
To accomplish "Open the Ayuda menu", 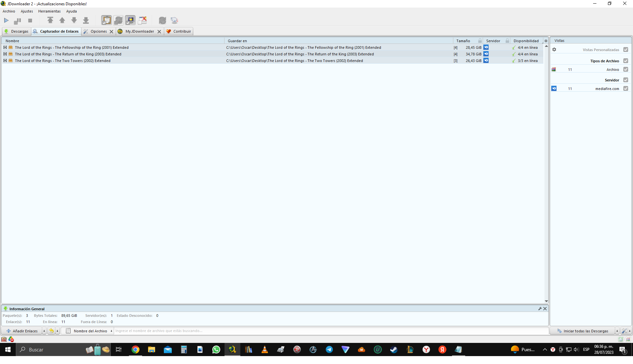I will [x=72, y=11].
